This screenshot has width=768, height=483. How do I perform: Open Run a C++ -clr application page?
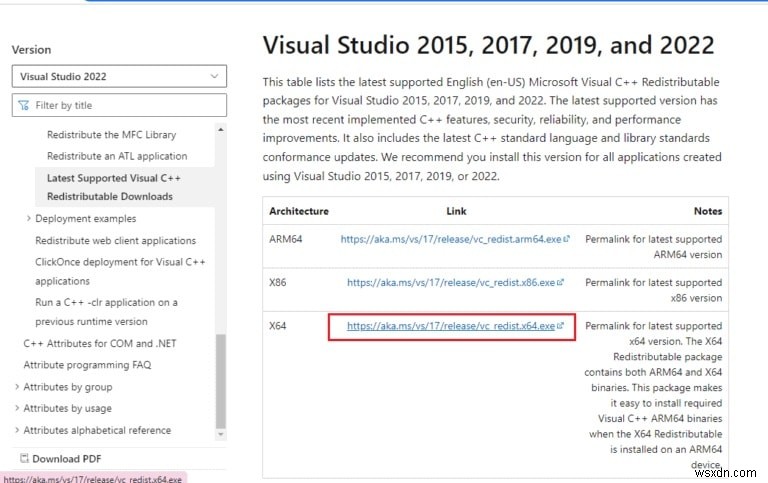[106, 312]
